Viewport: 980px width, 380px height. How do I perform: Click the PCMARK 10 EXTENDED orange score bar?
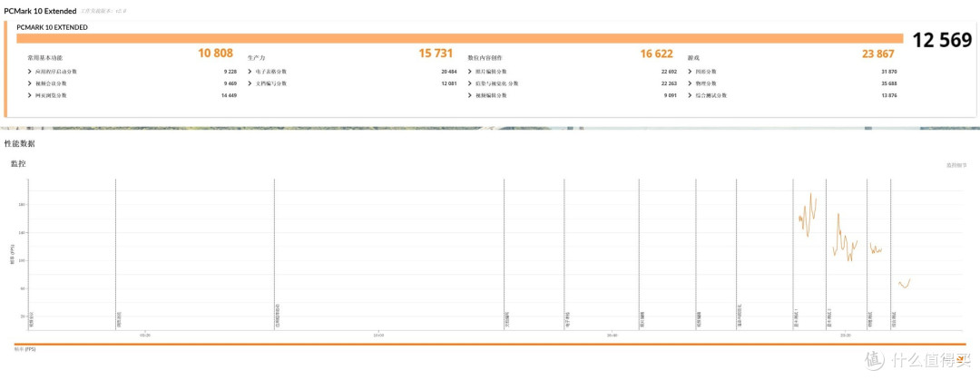pyautogui.click(x=459, y=38)
